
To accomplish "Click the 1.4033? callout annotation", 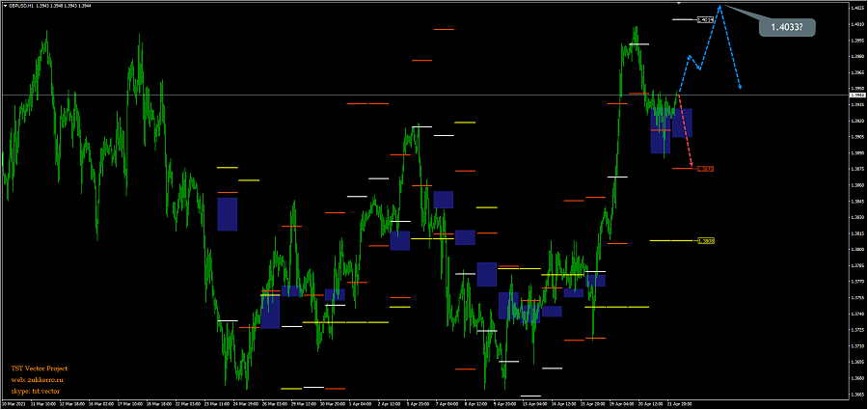I will coord(787,28).
